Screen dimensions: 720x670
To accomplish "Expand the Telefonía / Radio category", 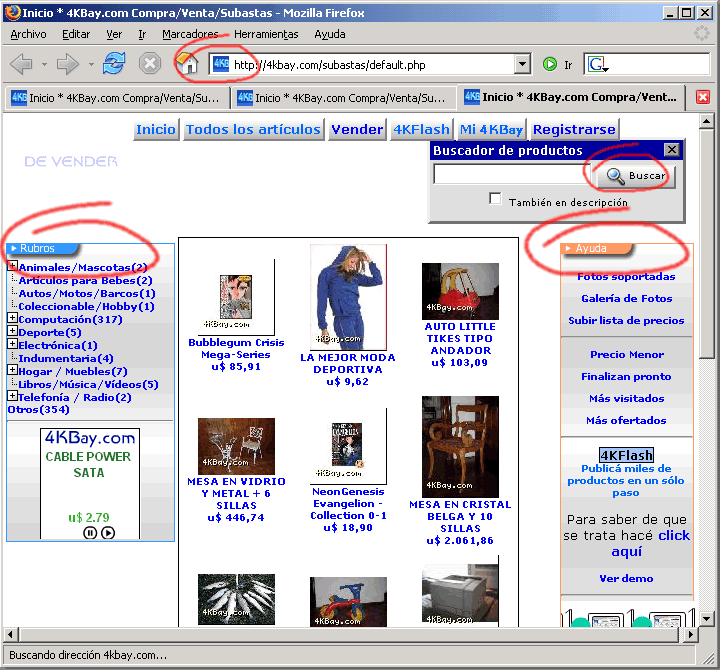I will click(x=13, y=396).
